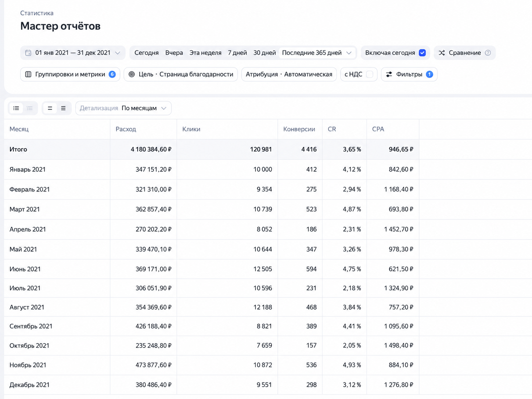Select the Февраль 2021 row

pos(211,190)
